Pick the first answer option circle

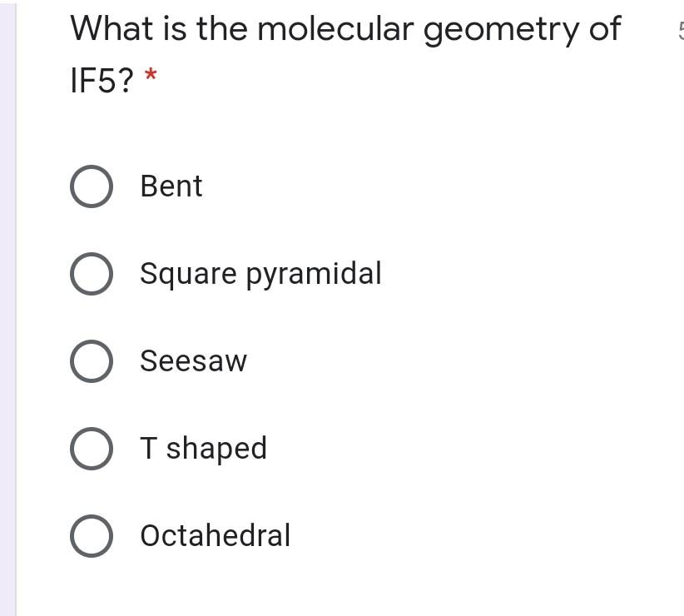92,186
